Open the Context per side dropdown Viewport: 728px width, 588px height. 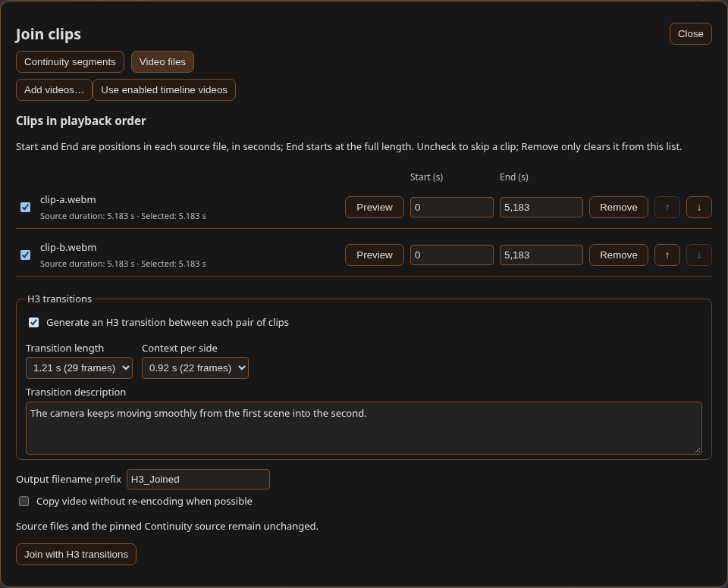tap(195, 368)
